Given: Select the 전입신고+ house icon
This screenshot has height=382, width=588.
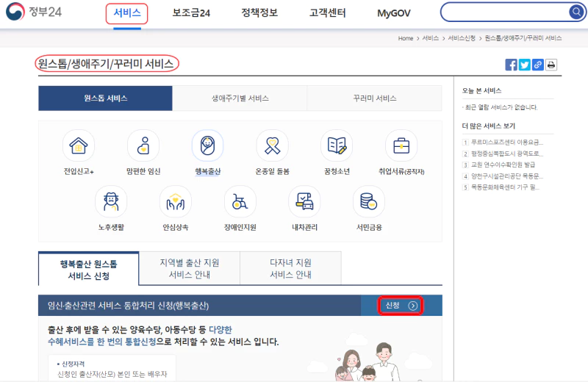Looking at the screenshot, I should click(x=79, y=145).
